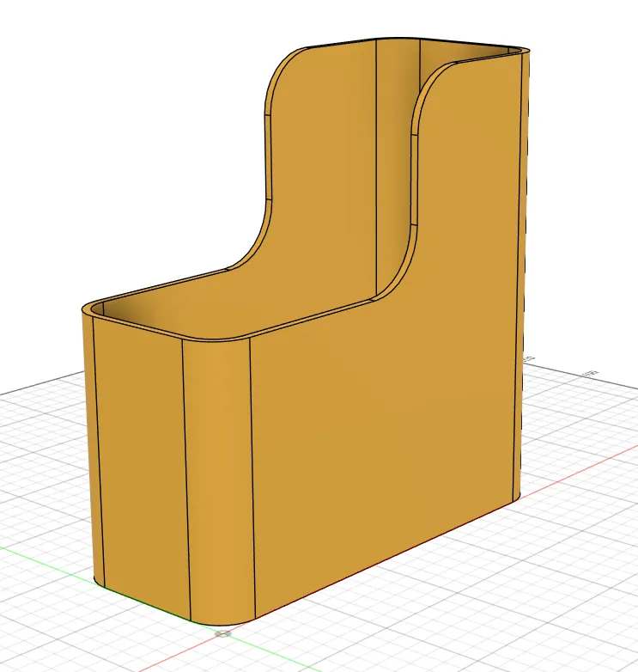Click the vertical edge inside the tall compartment
The image size is (638, 672).
coord(376,168)
